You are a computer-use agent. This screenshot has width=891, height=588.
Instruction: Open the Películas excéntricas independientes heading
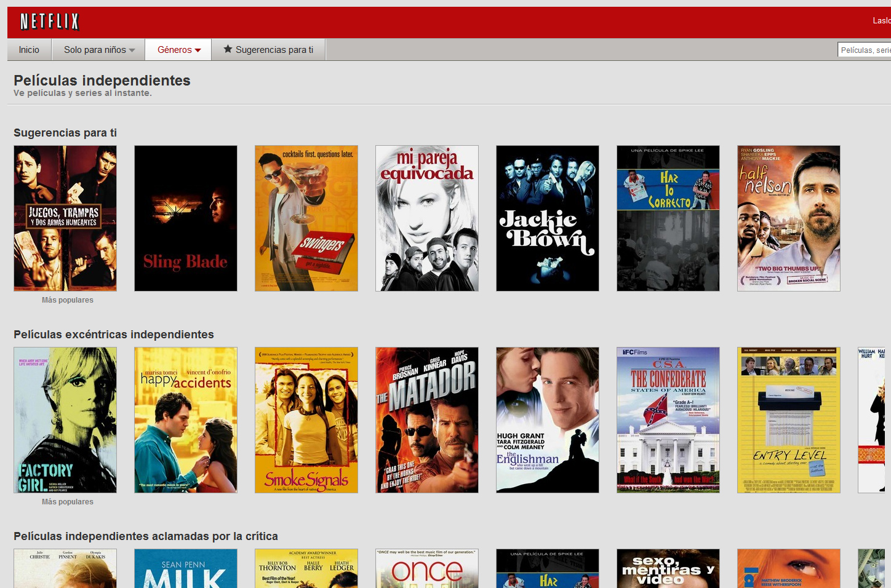(114, 335)
